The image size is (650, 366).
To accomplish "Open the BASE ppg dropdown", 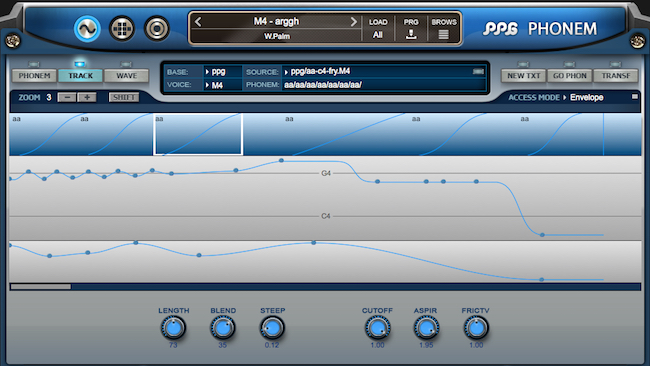I will coord(222,72).
